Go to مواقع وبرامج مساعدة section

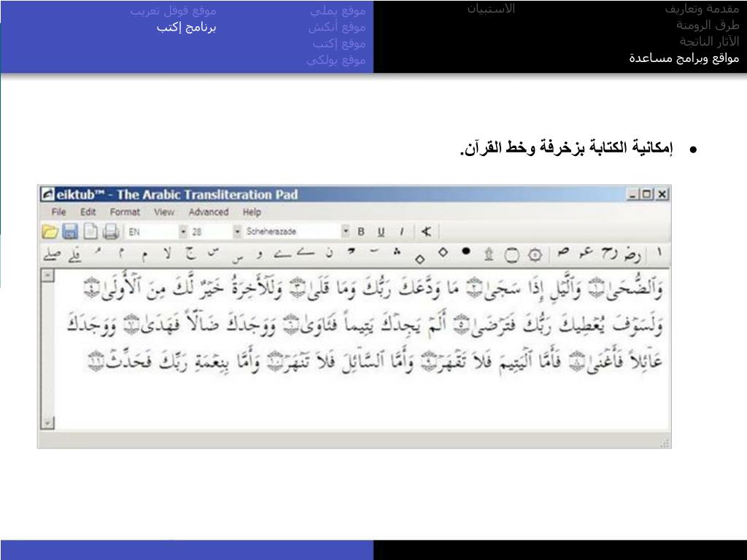click(x=684, y=58)
